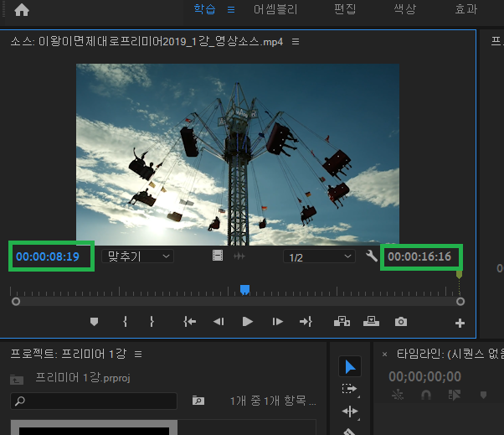Switch to the 어셈블리 workspace
504x435 pixels.
point(275,9)
